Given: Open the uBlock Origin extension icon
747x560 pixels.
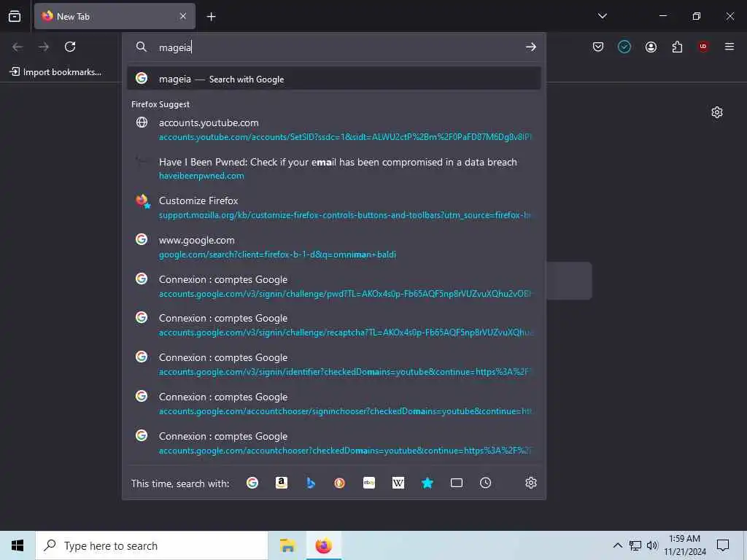Looking at the screenshot, I should coord(703,47).
